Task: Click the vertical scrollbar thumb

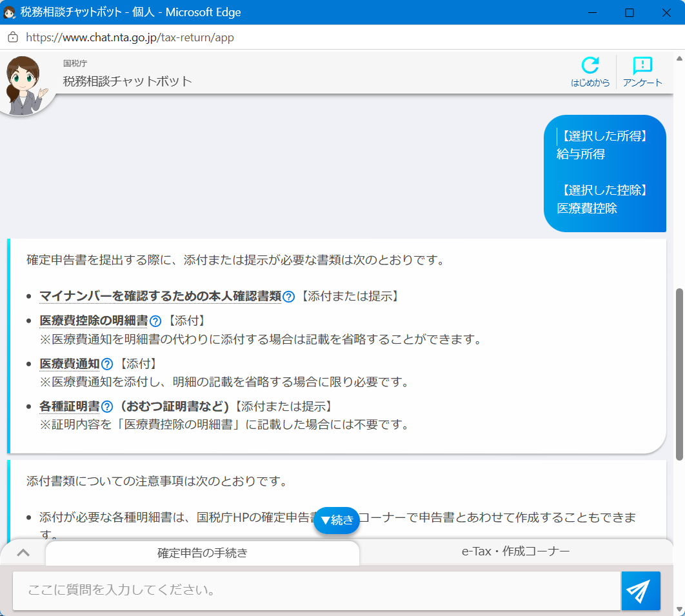Action: click(x=679, y=374)
